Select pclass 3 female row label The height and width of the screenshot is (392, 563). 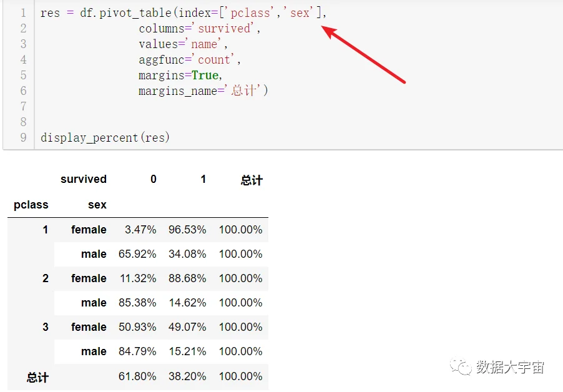click(x=89, y=327)
